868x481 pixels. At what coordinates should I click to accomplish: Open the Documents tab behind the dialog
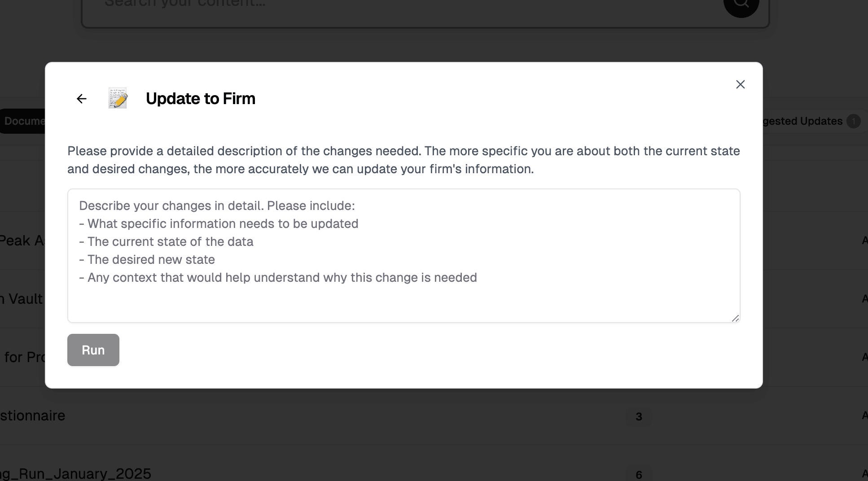(x=22, y=121)
